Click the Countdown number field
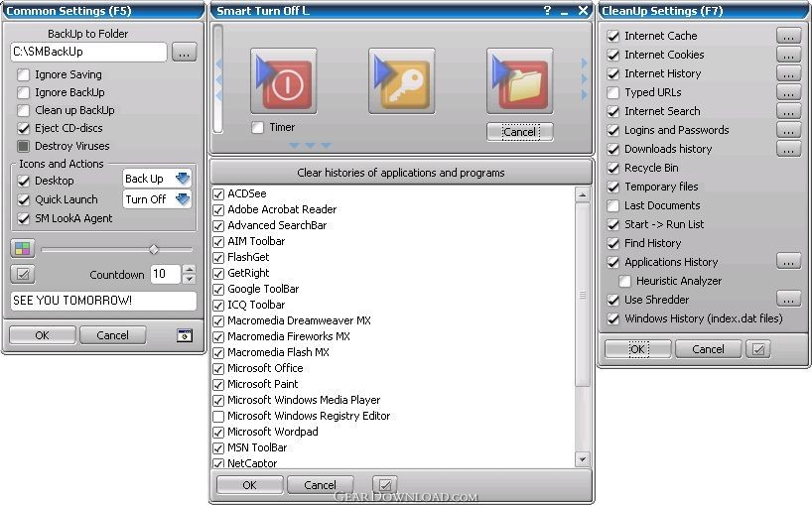 point(166,274)
